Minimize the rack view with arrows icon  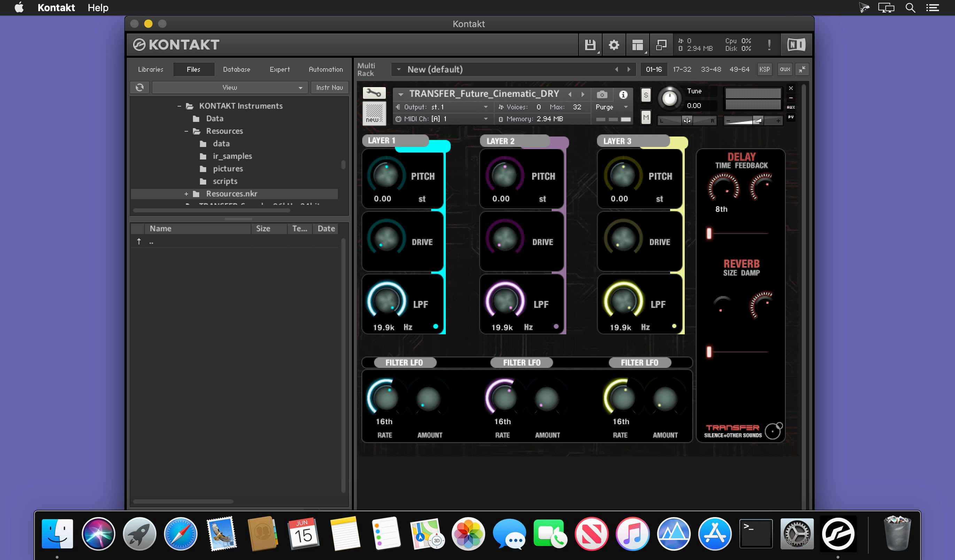coord(802,69)
